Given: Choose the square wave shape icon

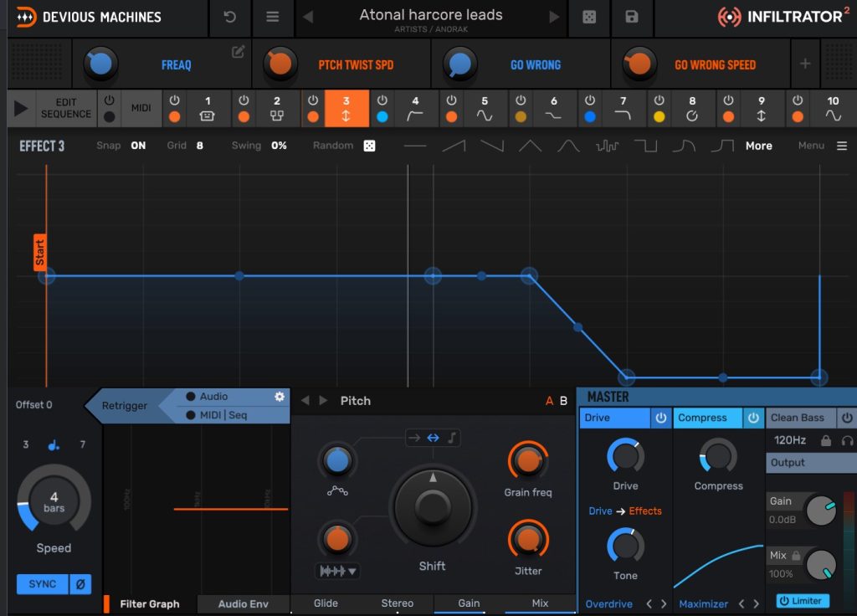Looking at the screenshot, I should click(645, 146).
